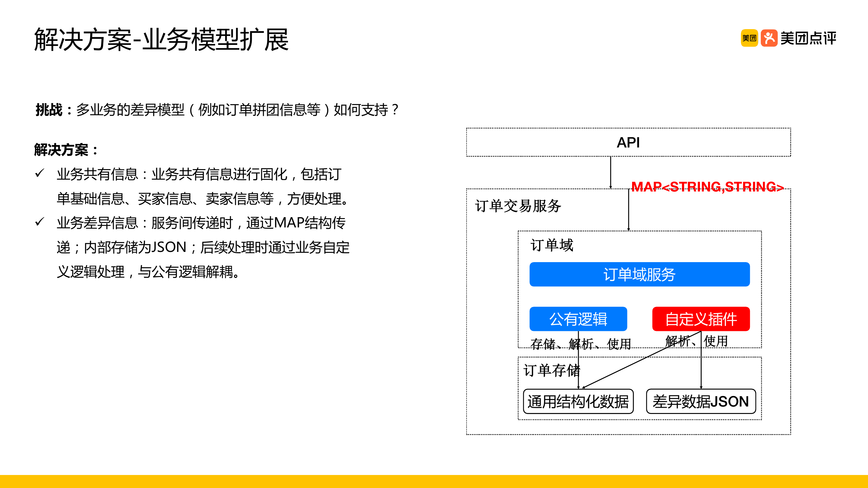Click the 差异数据JSON rounded box
This screenshot has height=488, width=868.
(701, 402)
